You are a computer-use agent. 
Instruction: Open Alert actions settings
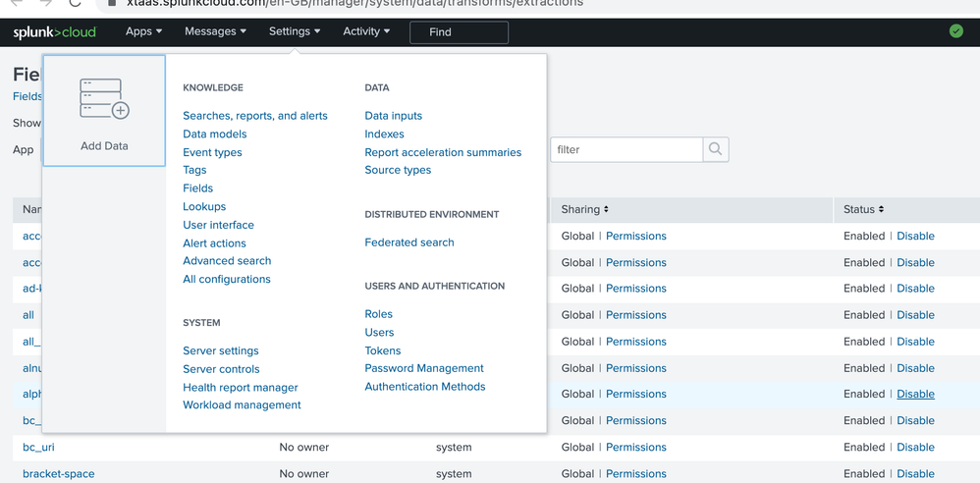coord(214,243)
